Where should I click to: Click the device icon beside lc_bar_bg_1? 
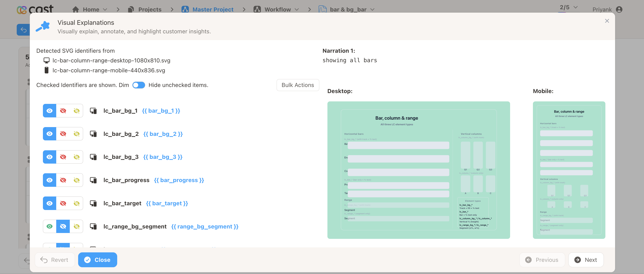tap(93, 111)
